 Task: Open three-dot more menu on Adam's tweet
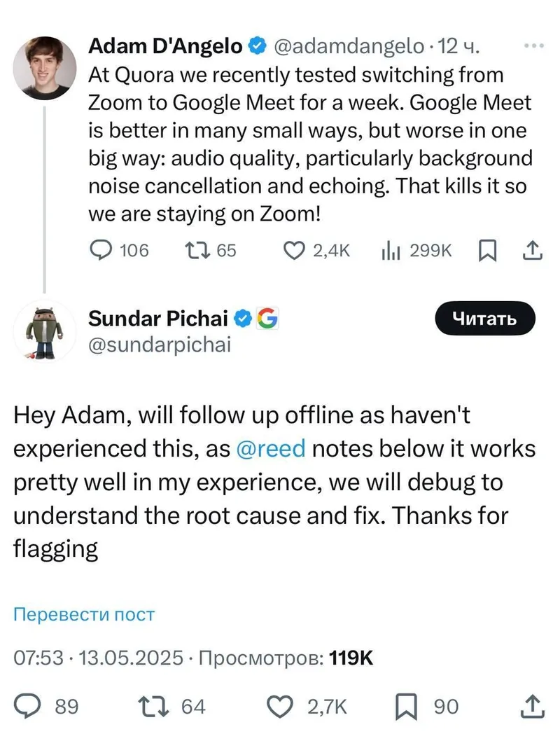534,46
